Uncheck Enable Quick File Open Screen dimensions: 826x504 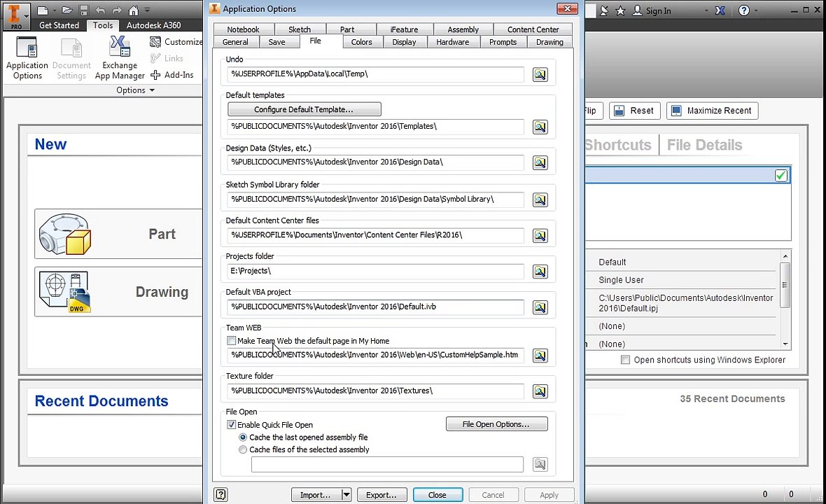coord(231,424)
